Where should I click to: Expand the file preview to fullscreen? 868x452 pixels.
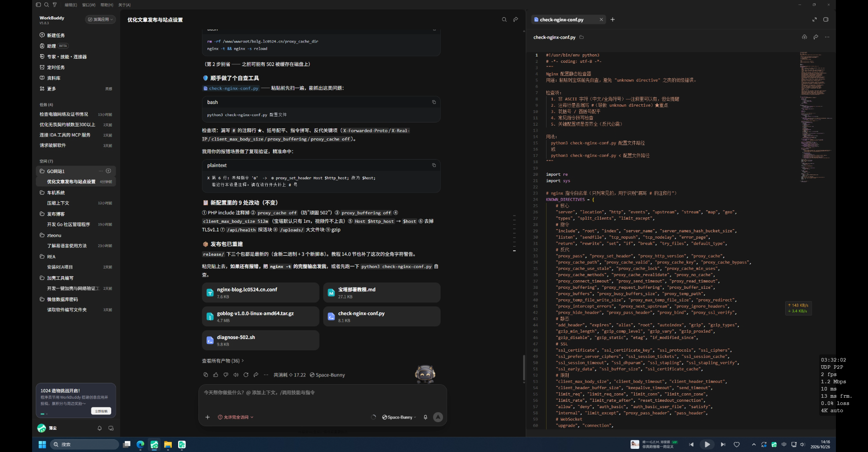[814, 19]
